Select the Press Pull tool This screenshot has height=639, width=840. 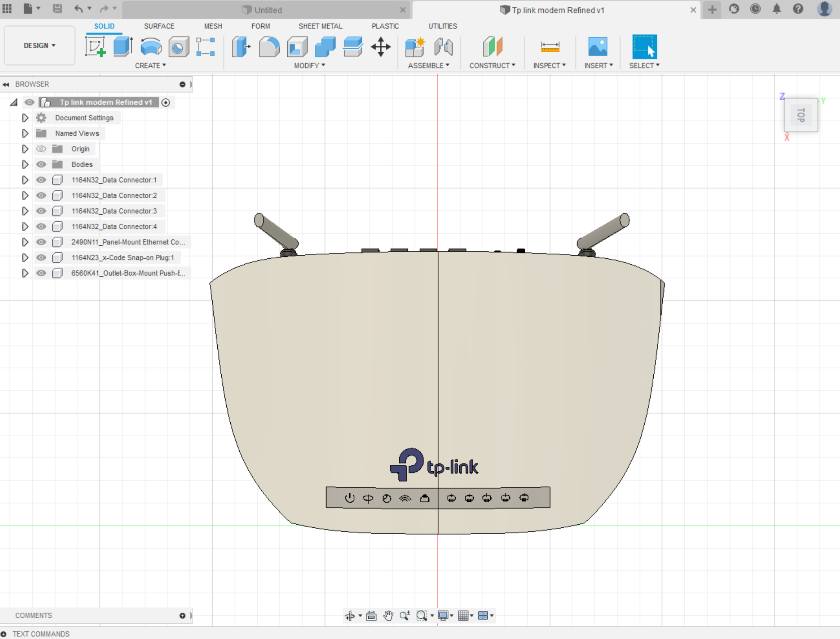pos(241,47)
